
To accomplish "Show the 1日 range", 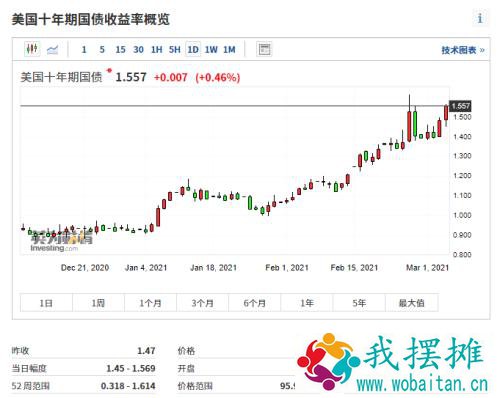I will (46, 303).
